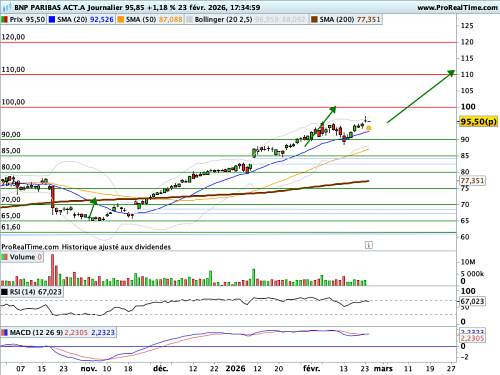The width and height of the screenshot is (500, 375).
Task: Click the '105' price axis tick
Action: pos(467,91)
